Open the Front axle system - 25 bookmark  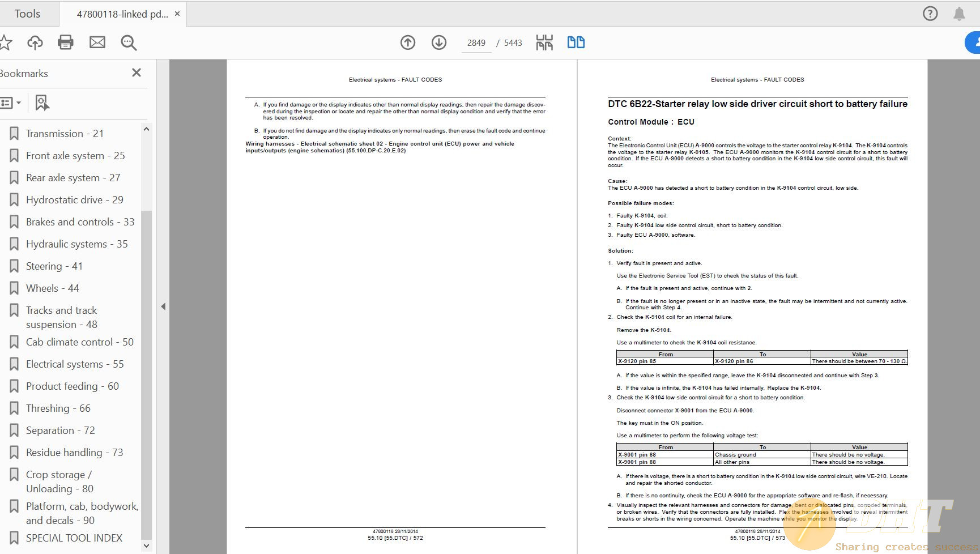tap(75, 156)
